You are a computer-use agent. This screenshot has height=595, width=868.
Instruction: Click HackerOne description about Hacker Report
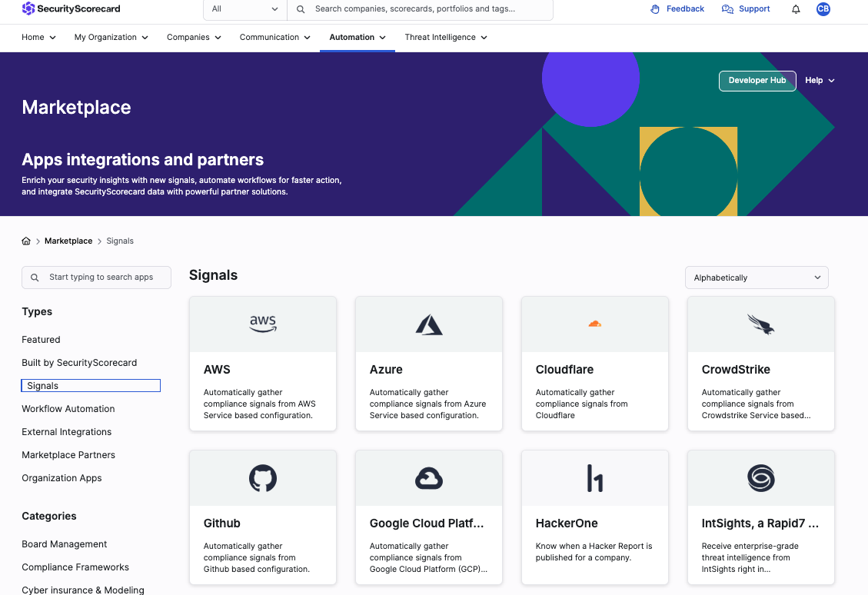point(594,552)
